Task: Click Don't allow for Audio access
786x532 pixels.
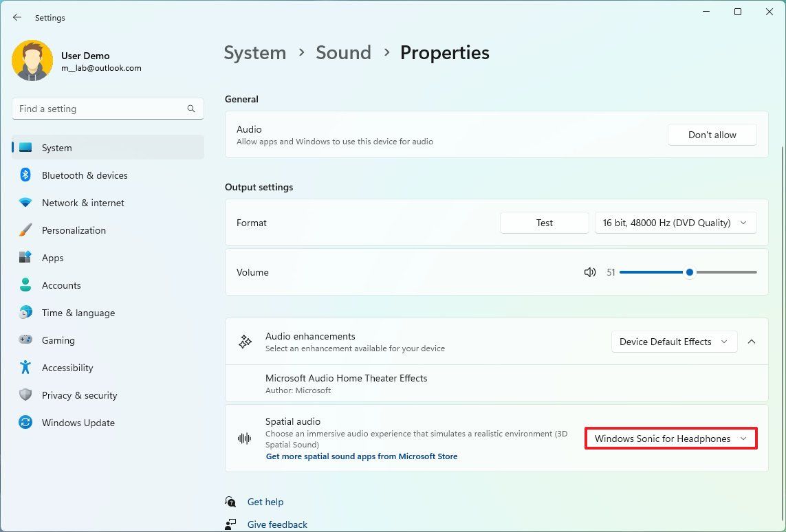Action: pyautogui.click(x=712, y=135)
